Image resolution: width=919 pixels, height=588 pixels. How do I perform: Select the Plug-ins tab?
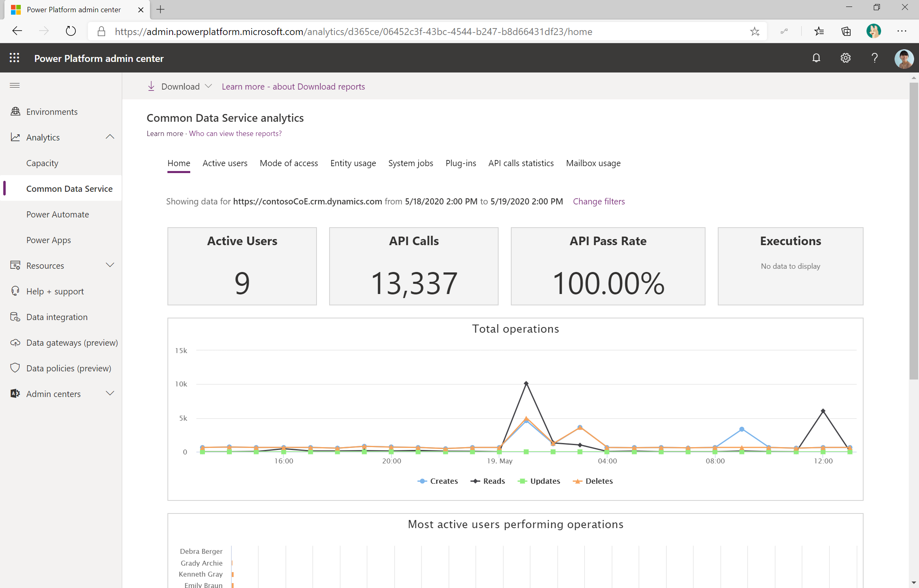(461, 163)
